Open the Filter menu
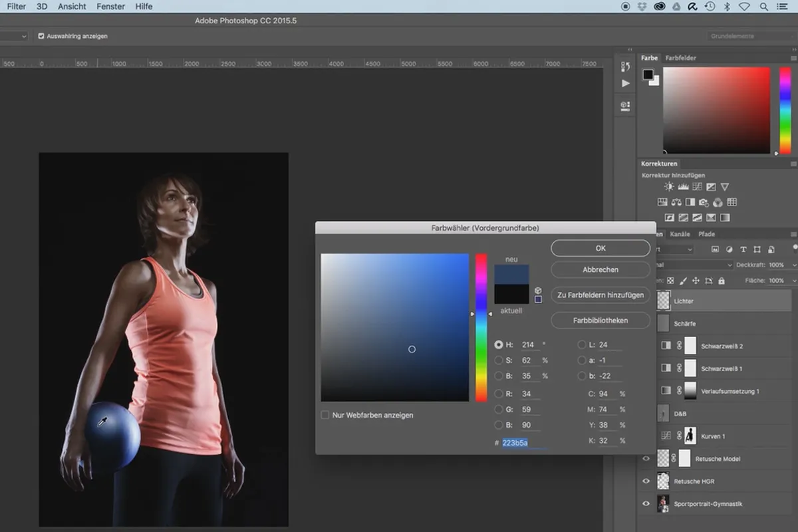 (17, 6)
